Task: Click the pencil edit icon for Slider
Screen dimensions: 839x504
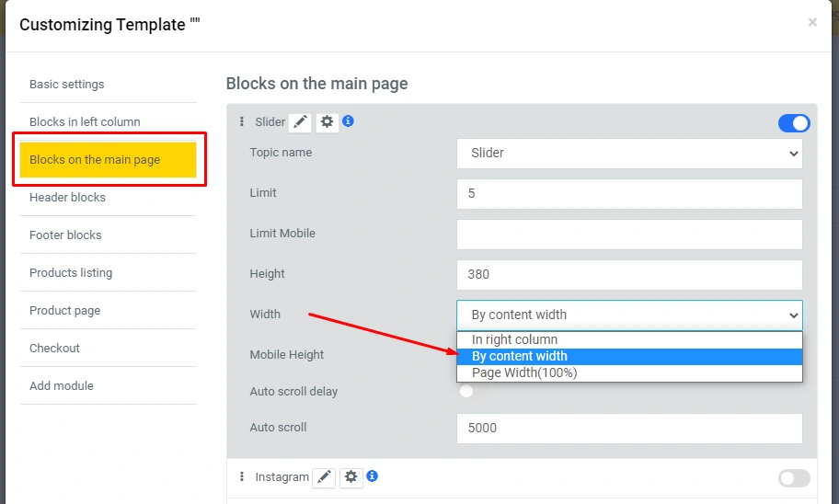Action: 300,122
